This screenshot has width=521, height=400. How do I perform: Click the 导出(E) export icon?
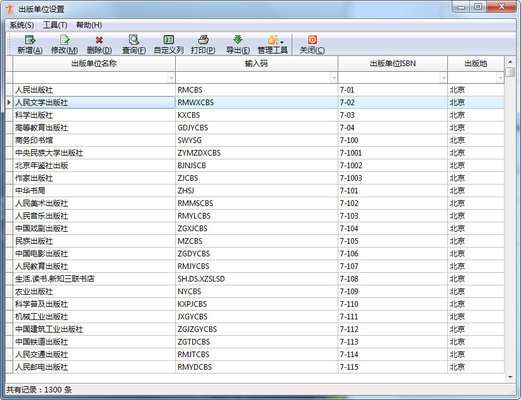coord(238,44)
